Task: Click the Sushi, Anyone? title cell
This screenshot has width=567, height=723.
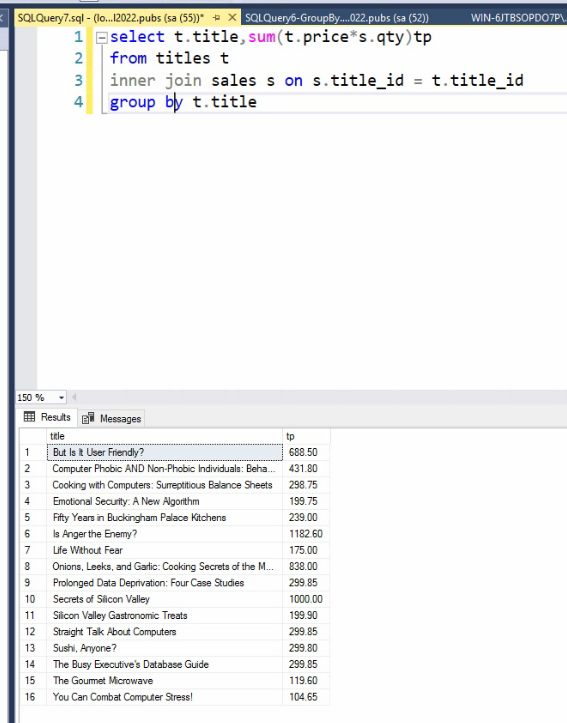Action: tap(165, 648)
